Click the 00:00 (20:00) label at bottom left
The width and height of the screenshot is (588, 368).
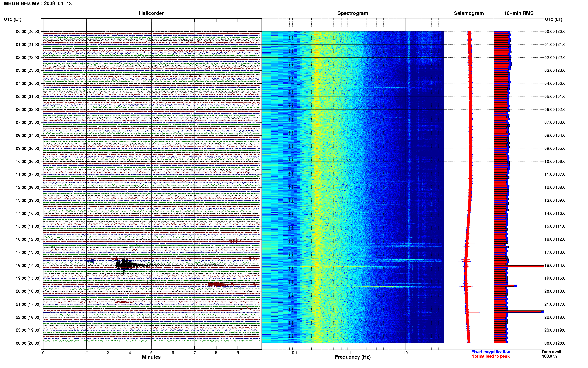point(28,343)
